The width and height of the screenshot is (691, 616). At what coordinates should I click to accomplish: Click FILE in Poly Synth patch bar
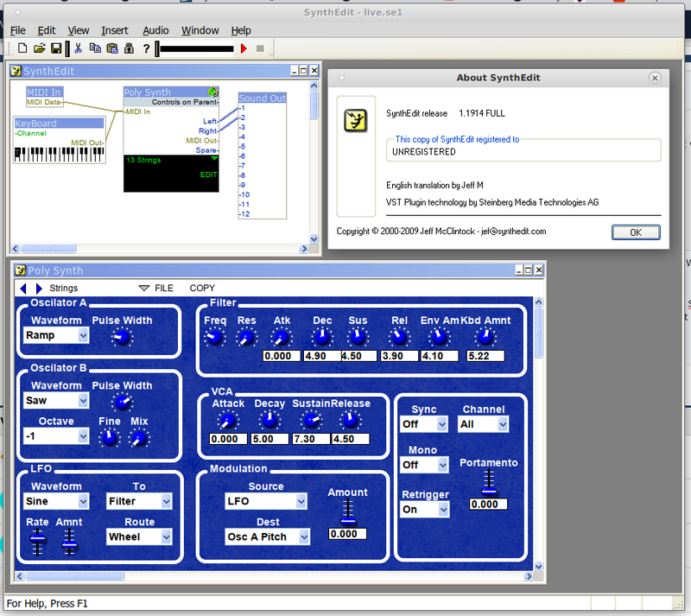click(163, 289)
